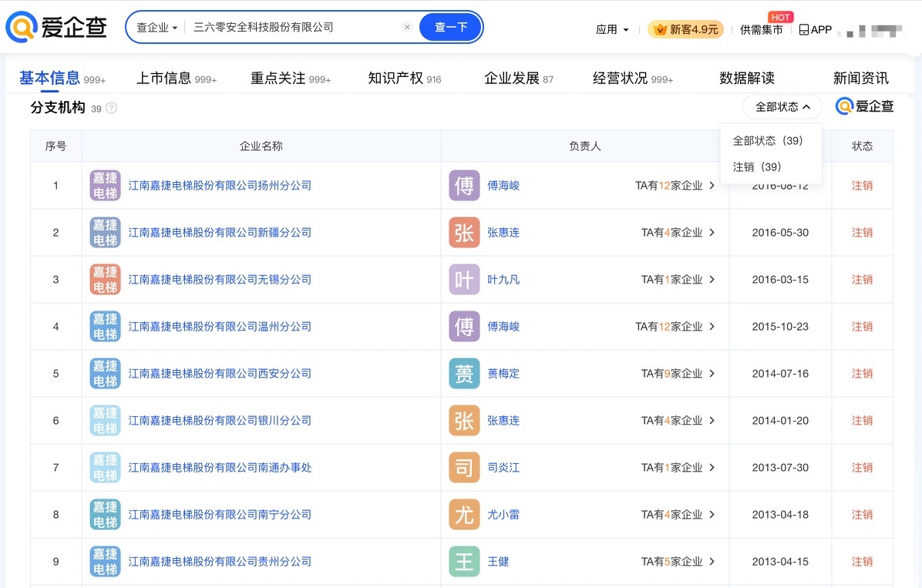The height and width of the screenshot is (588, 922).
Task: Click the company name search input field
Action: [x=293, y=27]
